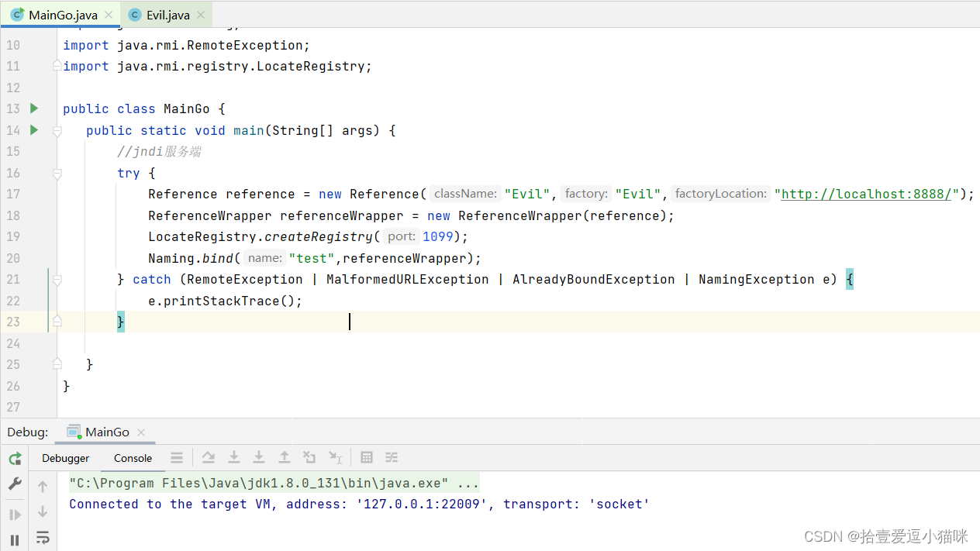Click Evaluate Expression calculator icon
980x551 pixels.
point(367,458)
